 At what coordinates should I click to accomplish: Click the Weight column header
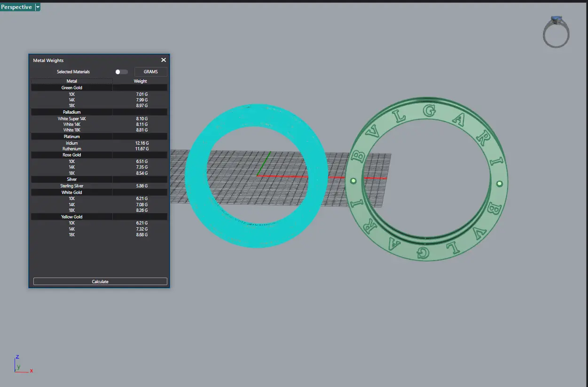tap(141, 81)
